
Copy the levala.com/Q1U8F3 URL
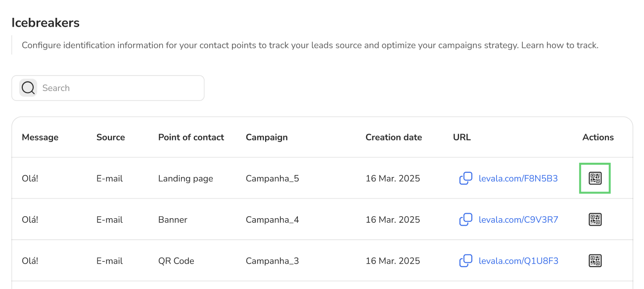coord(465,261)
